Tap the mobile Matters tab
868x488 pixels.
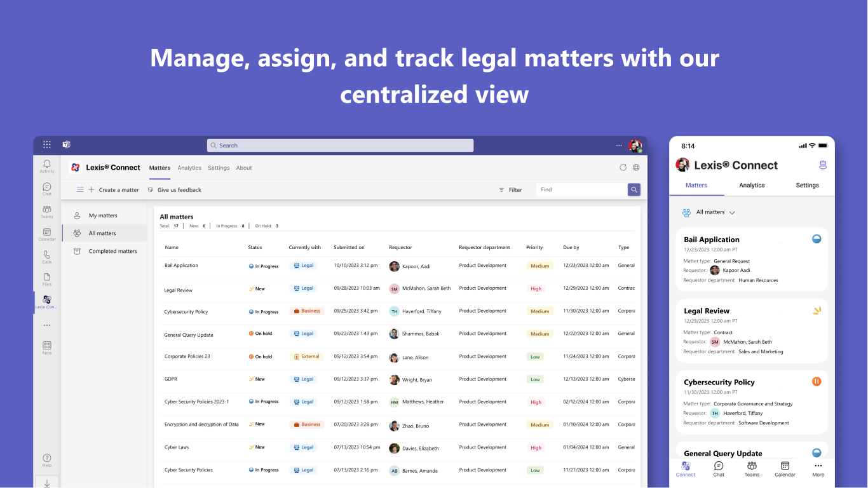tap(696, 185)
